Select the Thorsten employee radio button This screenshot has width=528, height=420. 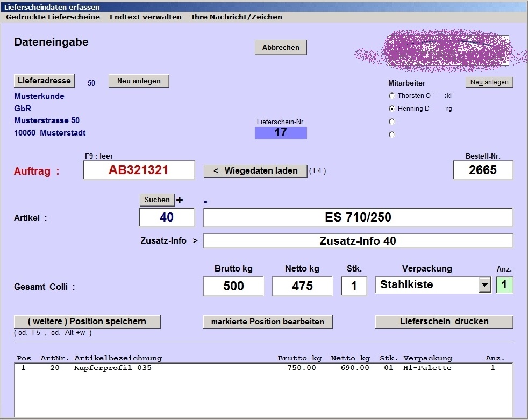(x=391, y=96)
